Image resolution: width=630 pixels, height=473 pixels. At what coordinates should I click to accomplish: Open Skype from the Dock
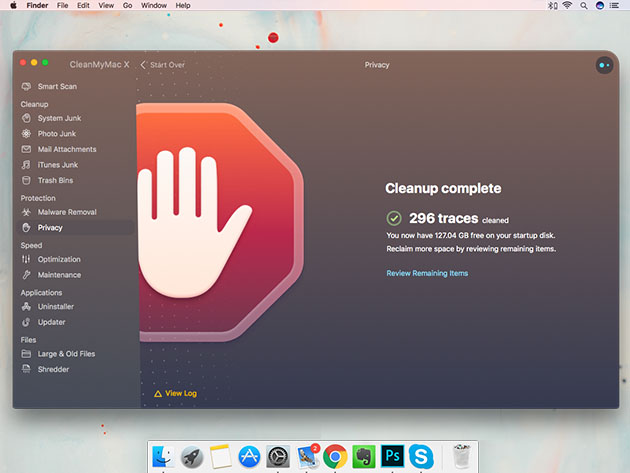[421, 457]
